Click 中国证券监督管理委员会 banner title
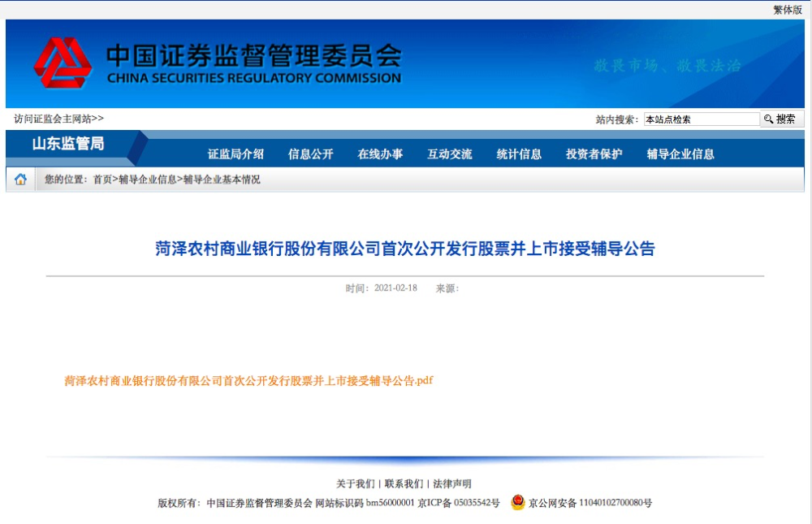 (x=253, y=56)
